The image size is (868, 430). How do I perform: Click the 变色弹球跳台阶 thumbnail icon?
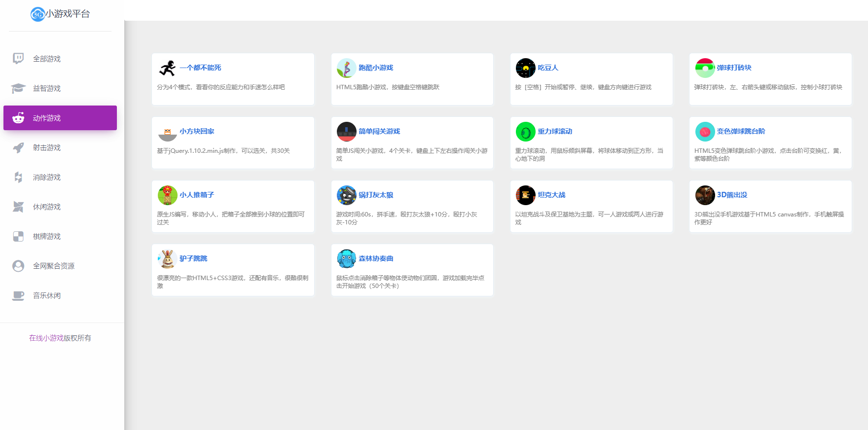point(705,132)
